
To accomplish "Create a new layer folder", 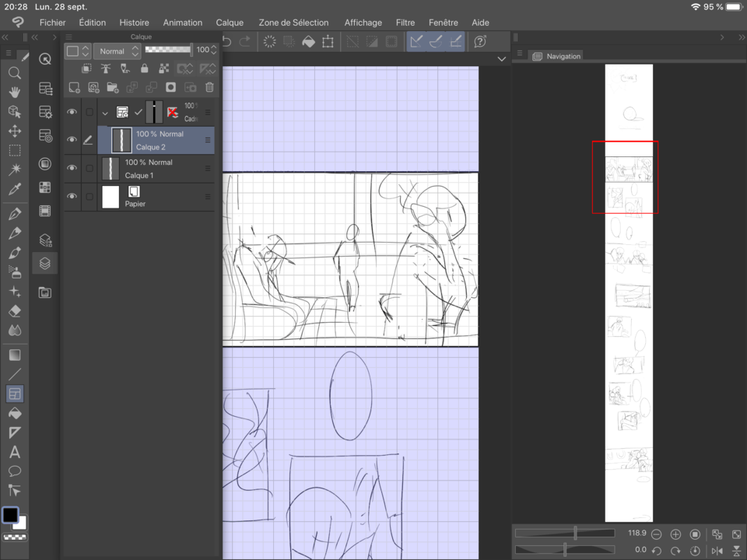I will (112, 87).
